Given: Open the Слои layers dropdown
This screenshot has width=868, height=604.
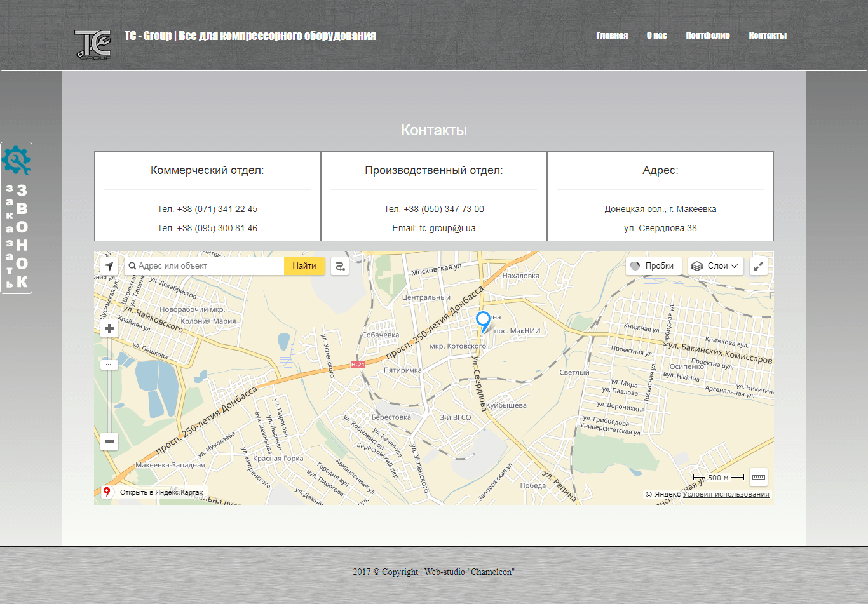Looking at the screenshot, I should click(x=715, y=266).
